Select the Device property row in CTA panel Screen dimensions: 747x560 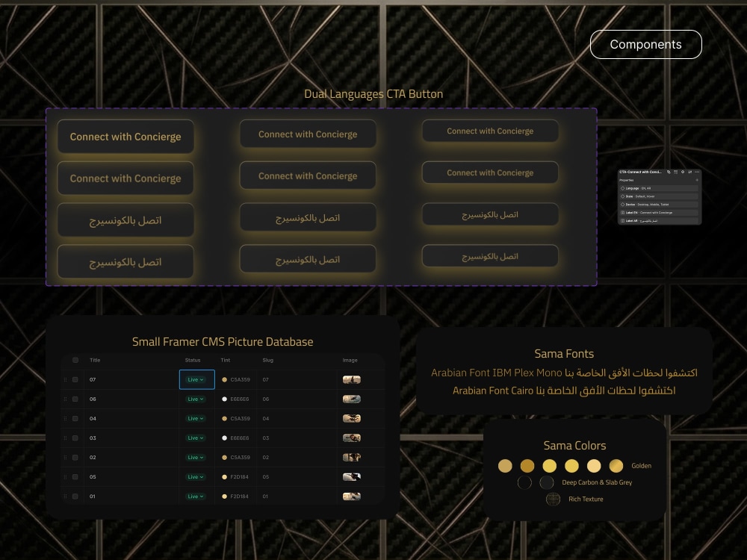[659, 205]
